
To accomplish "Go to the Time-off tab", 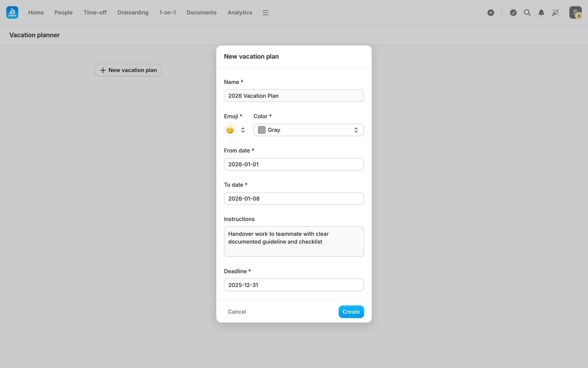I will coord(95,13).
